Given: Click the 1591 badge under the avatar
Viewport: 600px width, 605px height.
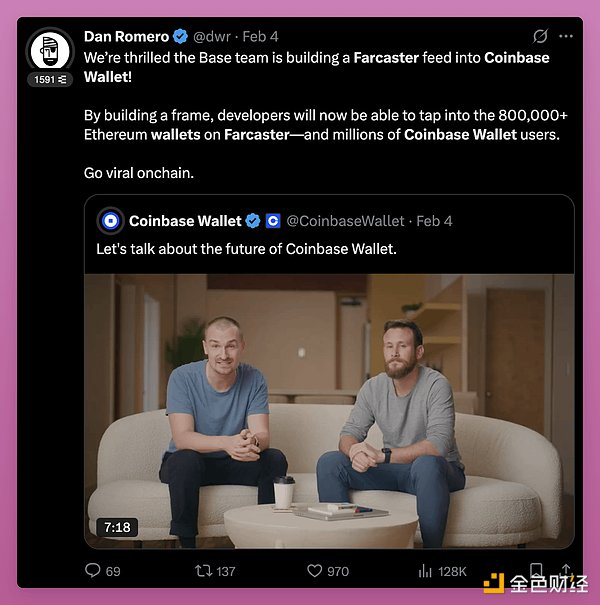Looking at the screenshot, I should click(50, 79).
